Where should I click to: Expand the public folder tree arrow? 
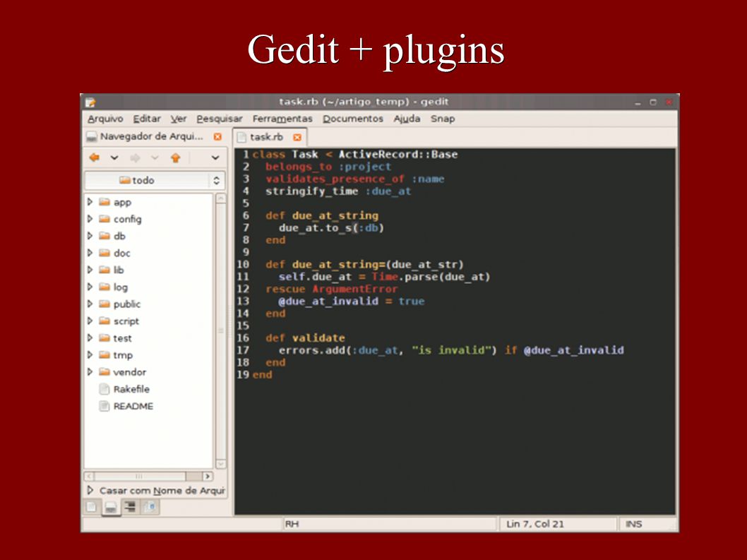coord(90,304)
